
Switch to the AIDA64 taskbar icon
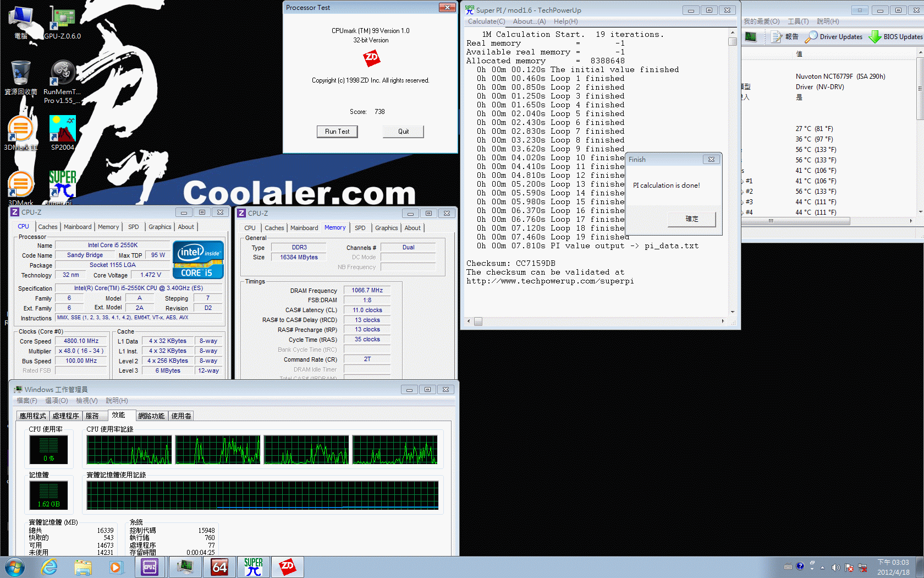(219, 567)
